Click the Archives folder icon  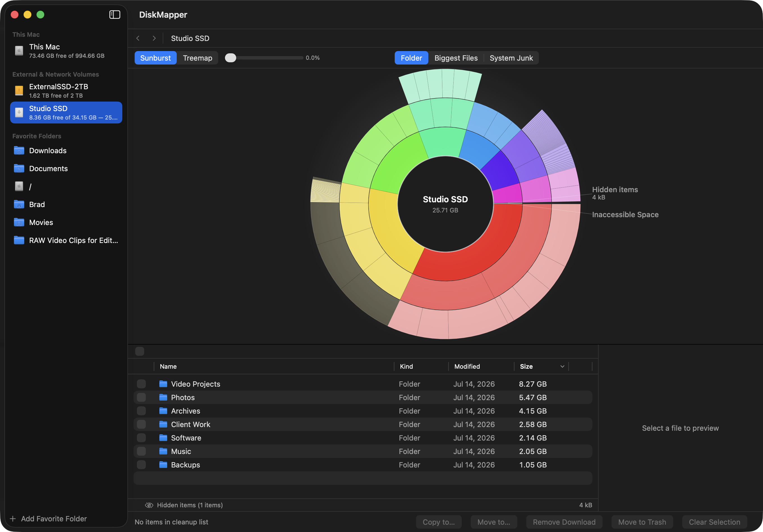163,411
